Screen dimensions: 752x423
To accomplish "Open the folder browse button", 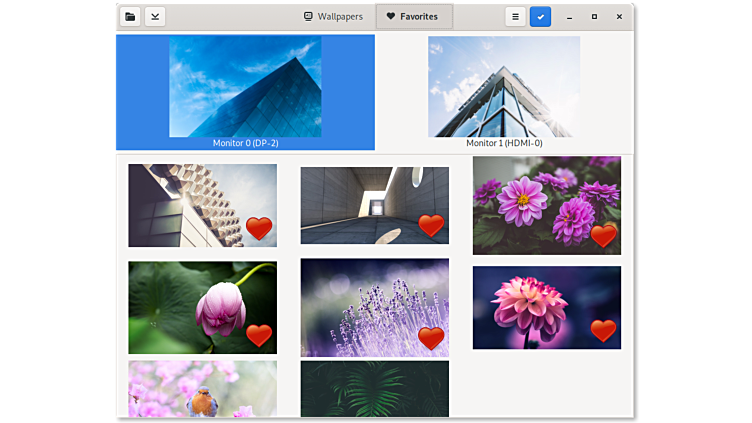I will 130,16.
